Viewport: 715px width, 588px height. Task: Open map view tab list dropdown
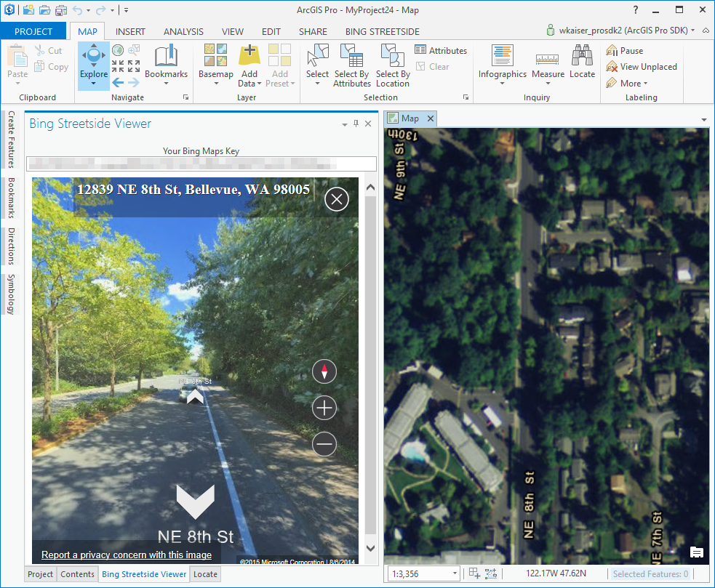pyautogui.click(x=704, y=119)
